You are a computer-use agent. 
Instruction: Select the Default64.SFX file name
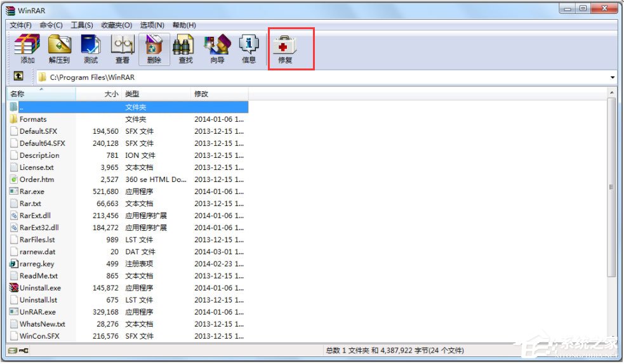coord(42,143)
